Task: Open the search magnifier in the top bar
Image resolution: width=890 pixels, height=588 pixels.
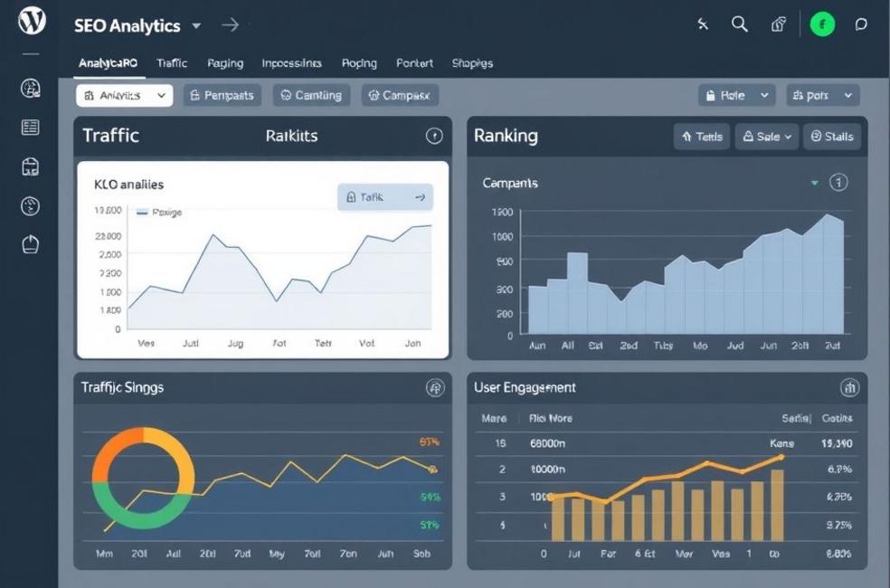Action: pyautogui.click(x=740, y=24)
